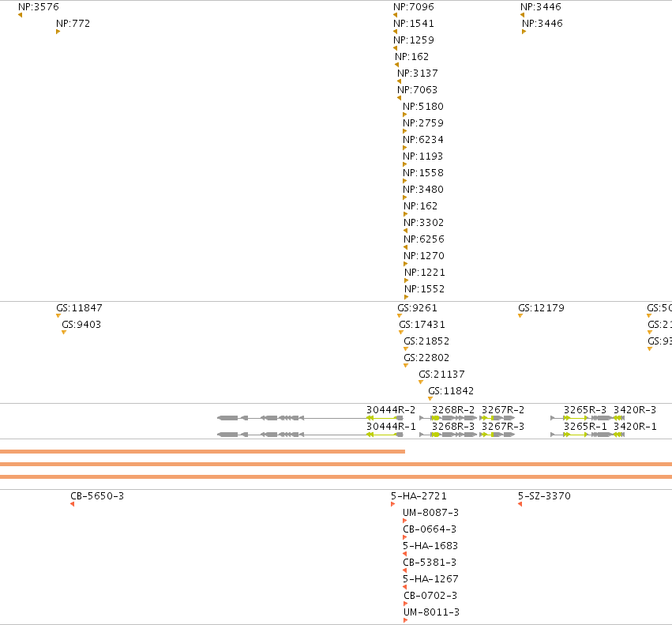This screenshot has width=672, height=625.
Task: Click the CB-0664-3 label
Action: pyautogui.click(x=430, y=529)
